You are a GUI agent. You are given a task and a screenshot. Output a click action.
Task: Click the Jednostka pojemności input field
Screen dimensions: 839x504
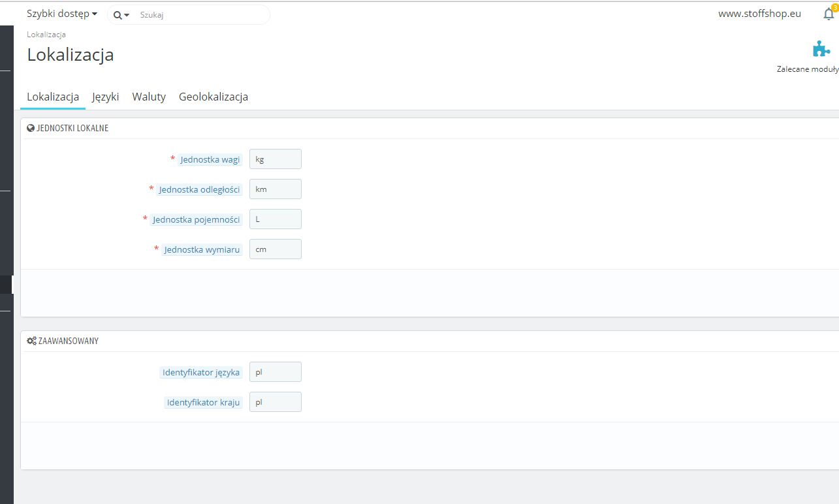[x=276, y=219]
